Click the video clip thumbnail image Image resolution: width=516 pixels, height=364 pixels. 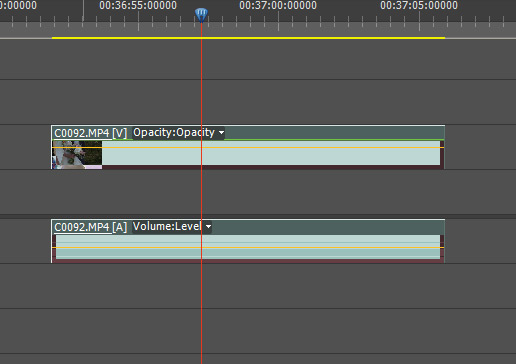click(x=77, y=155)
